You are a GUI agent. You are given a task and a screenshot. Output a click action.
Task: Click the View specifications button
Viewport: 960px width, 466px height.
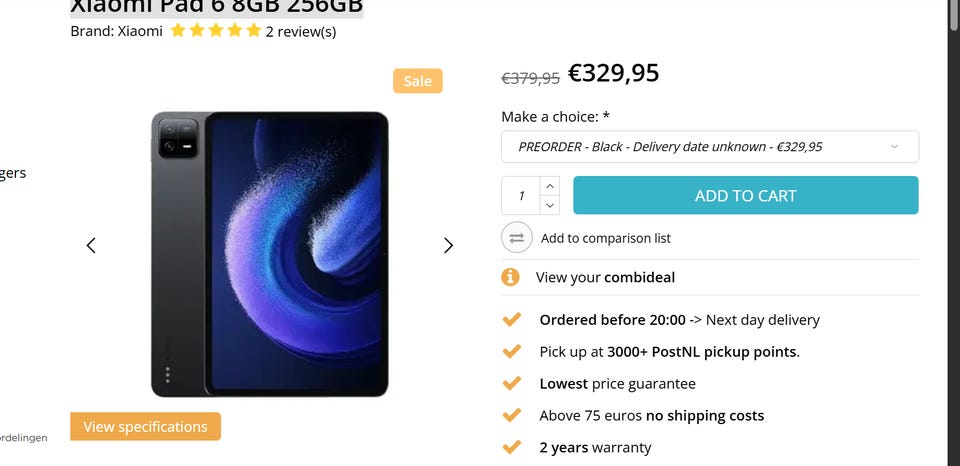point(145,427)
